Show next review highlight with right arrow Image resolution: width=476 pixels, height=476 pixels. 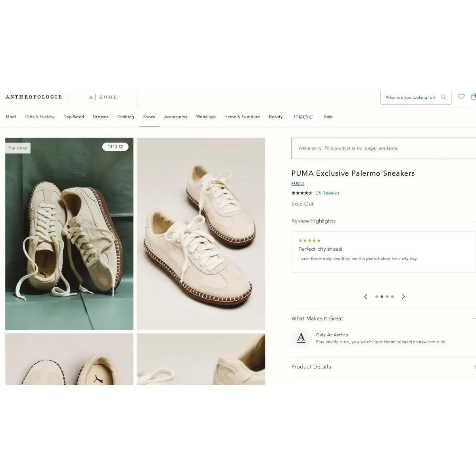click(403, 297)
